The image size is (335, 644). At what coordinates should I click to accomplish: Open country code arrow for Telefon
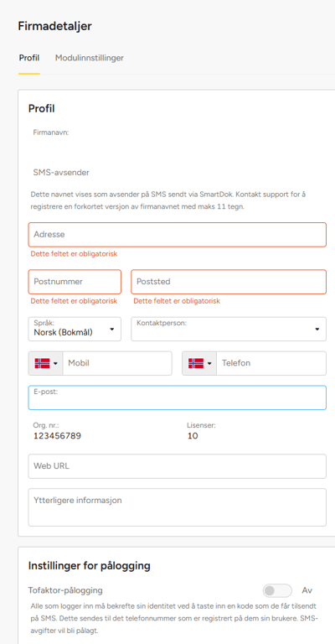(x=209, y=363)
